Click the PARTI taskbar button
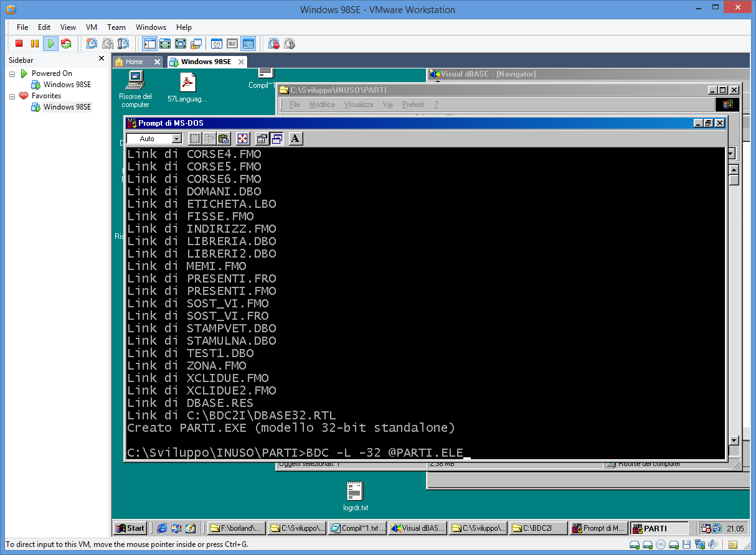 coord(659,528)
